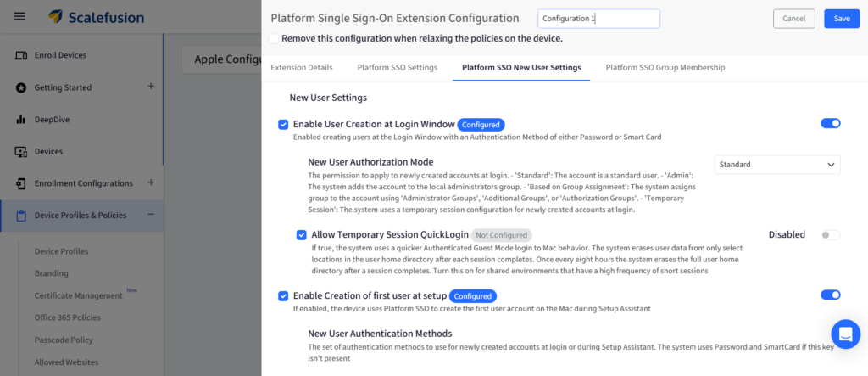Click the Devices monitor icon

click(21, 151)
